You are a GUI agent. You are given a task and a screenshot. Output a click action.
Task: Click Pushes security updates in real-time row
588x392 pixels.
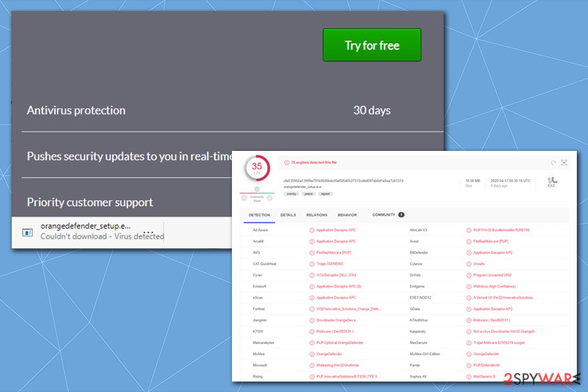(x=129, y=156)
